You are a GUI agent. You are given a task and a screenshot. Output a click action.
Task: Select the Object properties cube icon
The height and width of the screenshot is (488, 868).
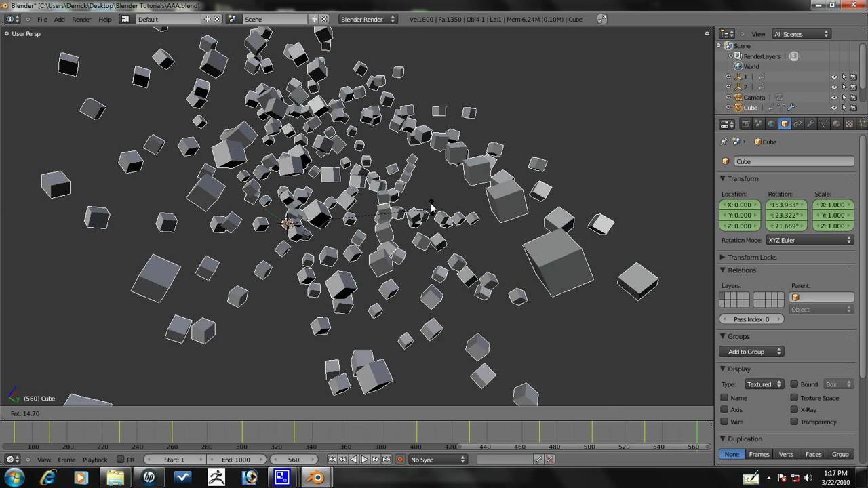785,124
